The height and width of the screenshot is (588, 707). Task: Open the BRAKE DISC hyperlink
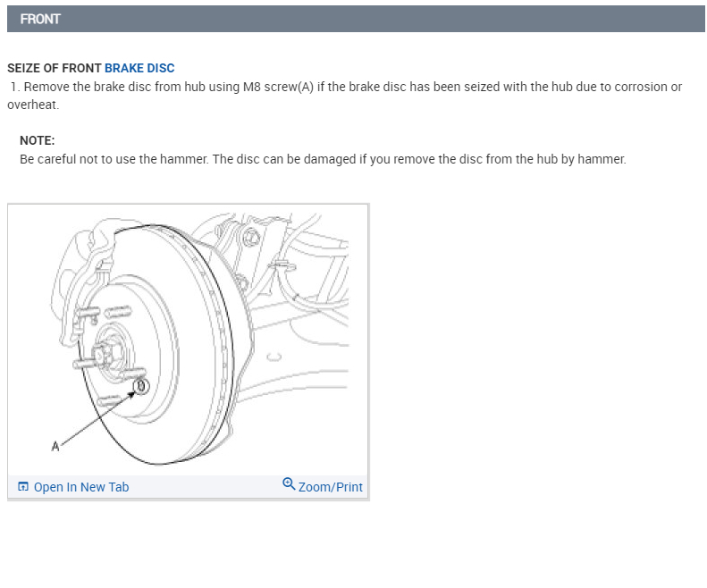pyautogui.click(x=139, y=68)
